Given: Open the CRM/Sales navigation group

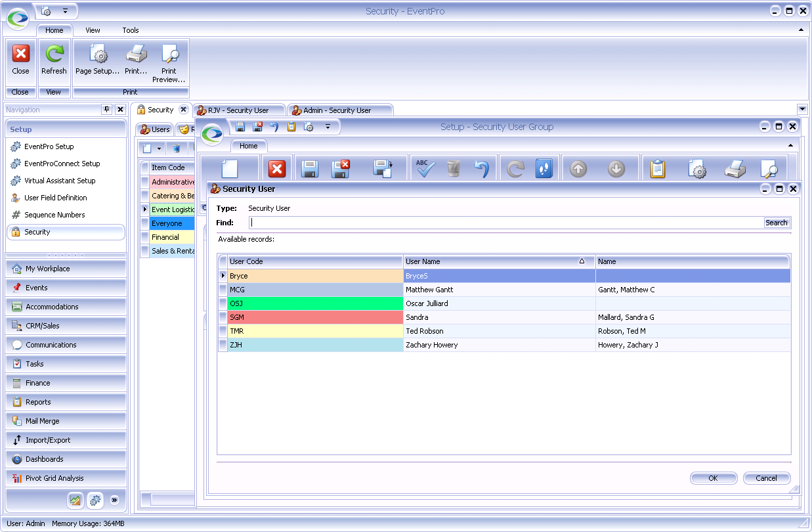Looking at the screenshot, I should (66, 326).
